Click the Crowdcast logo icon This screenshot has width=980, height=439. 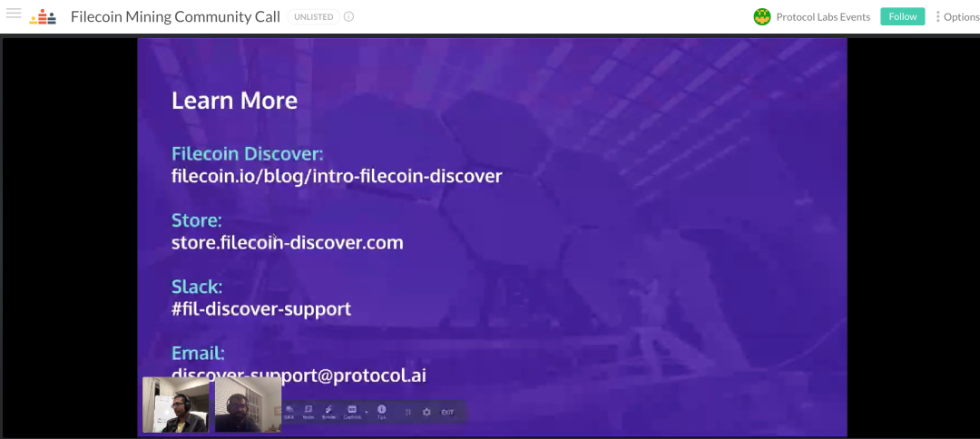43,17
